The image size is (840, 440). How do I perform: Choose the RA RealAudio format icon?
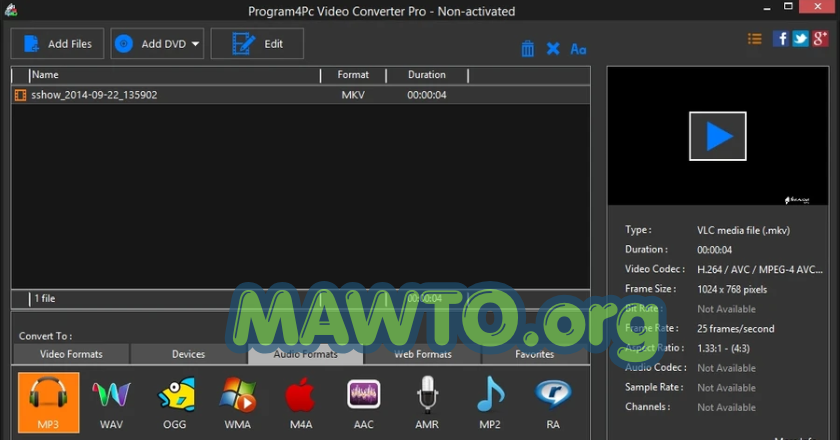[553, 402]
